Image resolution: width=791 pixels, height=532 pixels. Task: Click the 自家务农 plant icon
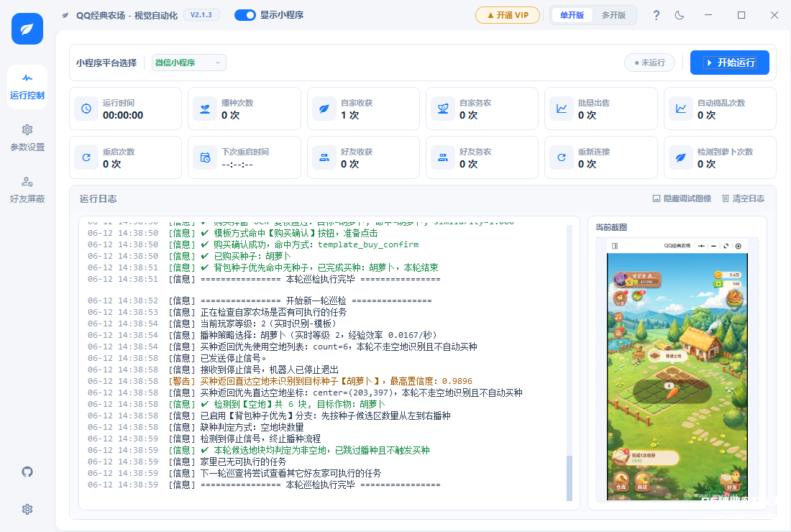pos(443,109)
